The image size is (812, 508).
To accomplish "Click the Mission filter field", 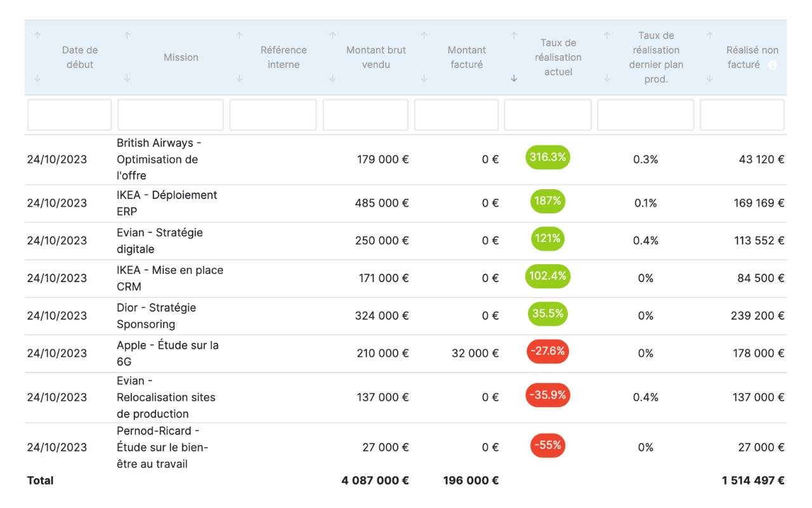I will coord(171,115).
